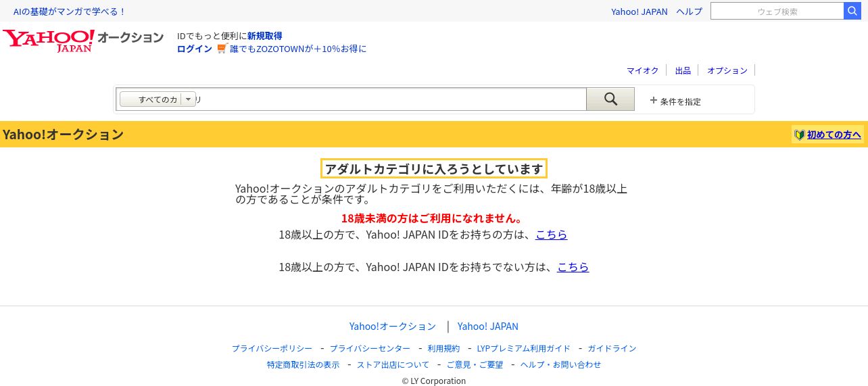Open the 初めての方へ link

834,135
